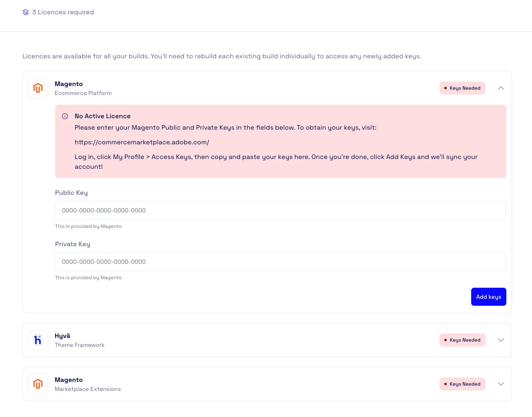The width and height of the screenshot is (532, 417).
Task: Click the 'Theme Framework' subtitle
Action: pos(80,345)
